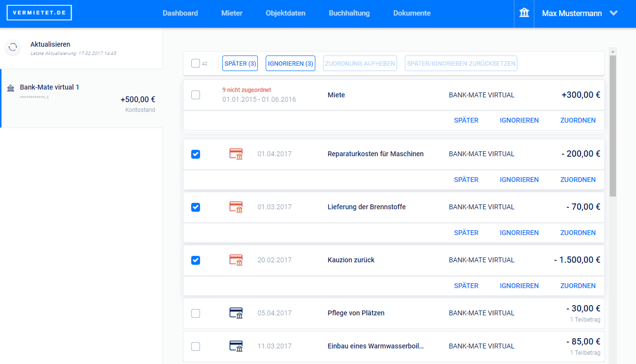The image size is (636, 364).
Task: Click payment card icon for Lieferung der Brennstoffe
Action: coord(236,207)
